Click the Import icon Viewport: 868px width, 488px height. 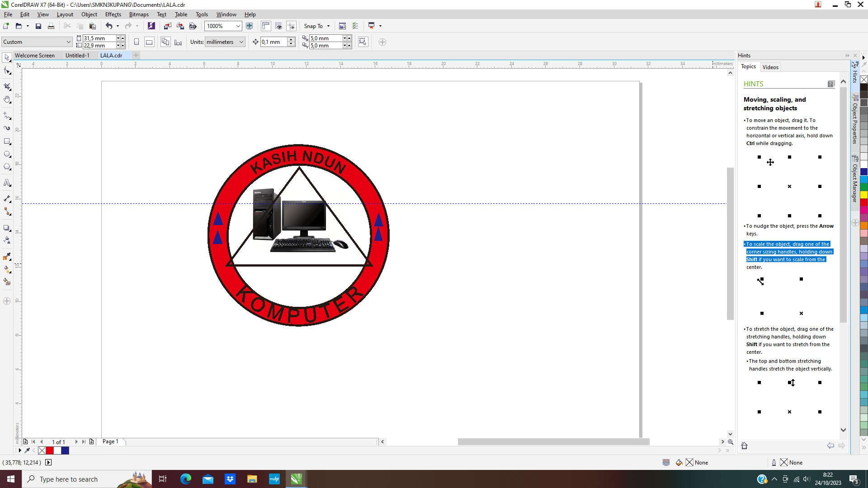click(x=167, y=26)
